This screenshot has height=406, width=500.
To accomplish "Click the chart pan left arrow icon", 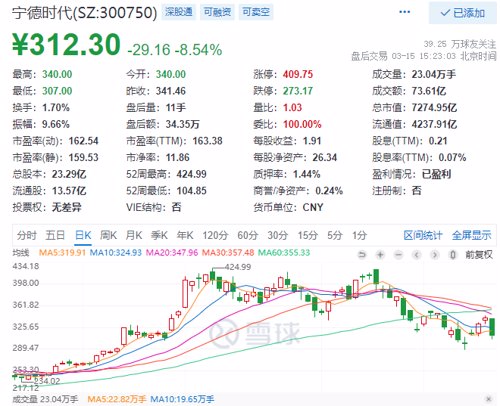I will 416,255.
